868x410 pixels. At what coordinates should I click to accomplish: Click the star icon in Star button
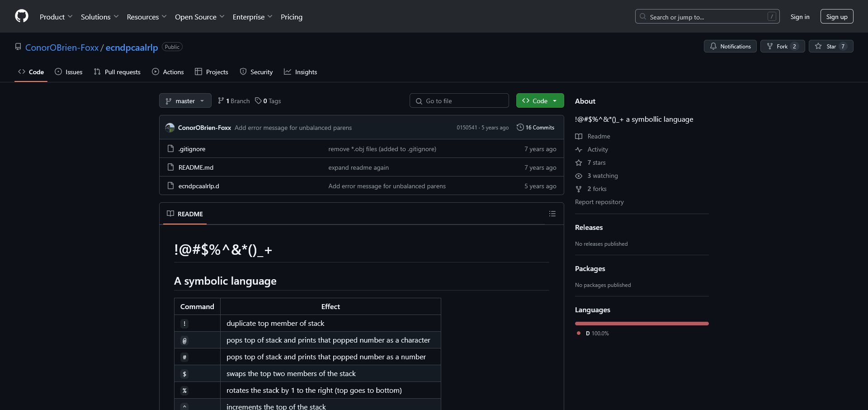point(818,46)
